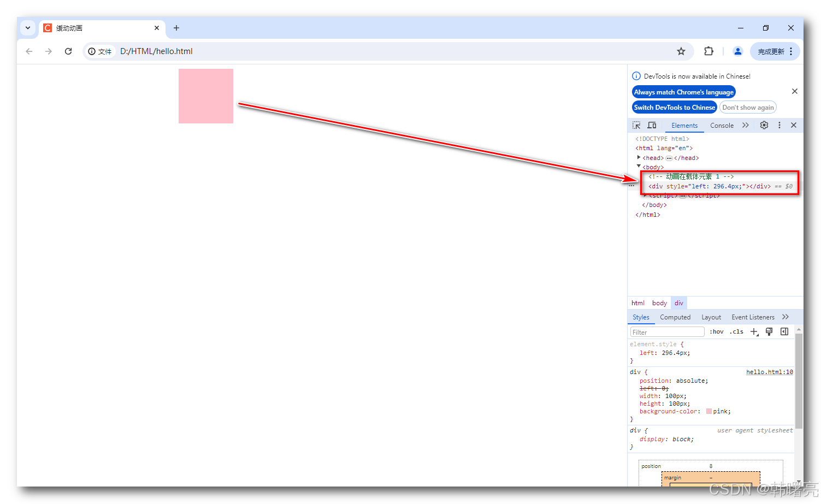
Task: Activate the inspect element picker
Action: click(636, 125)
